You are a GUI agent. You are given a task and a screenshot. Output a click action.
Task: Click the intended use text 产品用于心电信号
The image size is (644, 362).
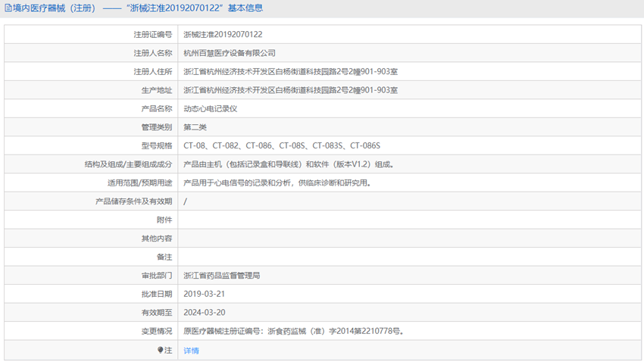click(x=277, y=183)
